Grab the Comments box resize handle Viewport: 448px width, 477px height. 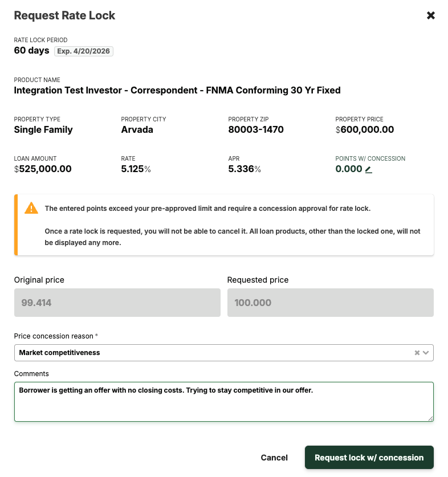click(x=430, y=418)
